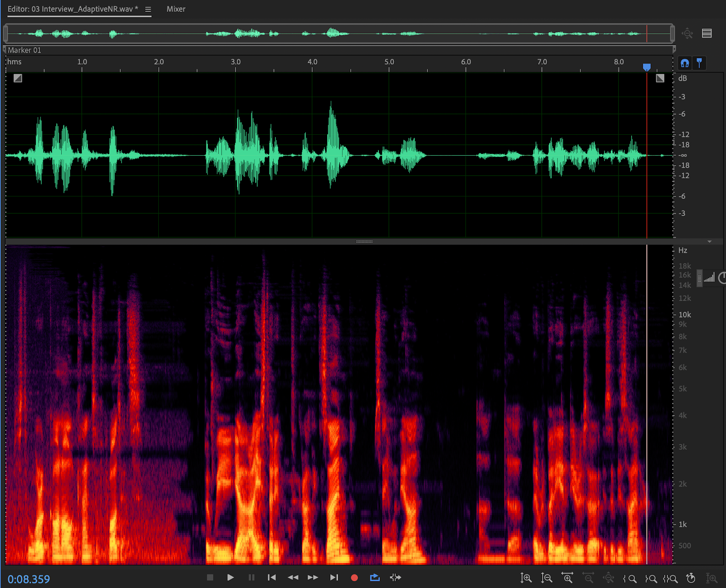Click the Zoom In at Out Point icon
The height and width of the screenshot is (588, 726).
pyautogui.click(x=652, y=578)
